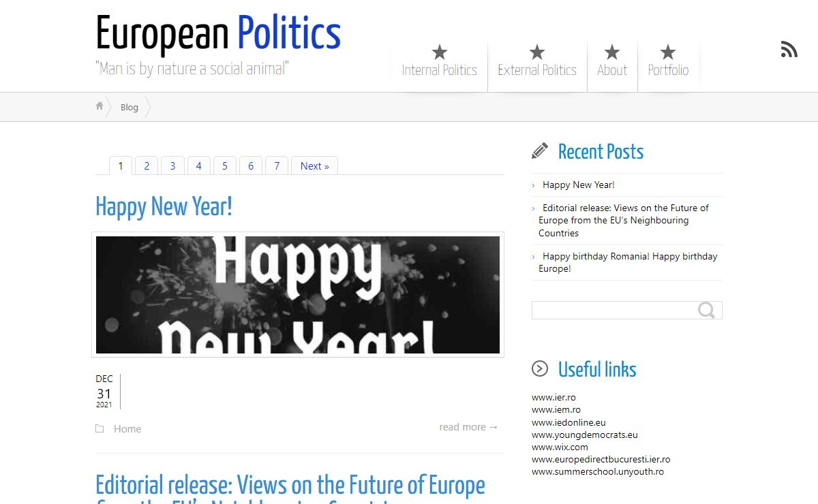Go to pagination page 4
The height and width of the screenshot is (504, 818).
click(198, 166)
